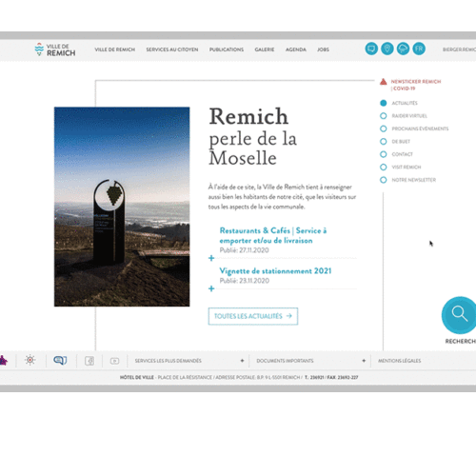Select the Contact section dot
The image size is (476, 476).
tap(384, 154)
